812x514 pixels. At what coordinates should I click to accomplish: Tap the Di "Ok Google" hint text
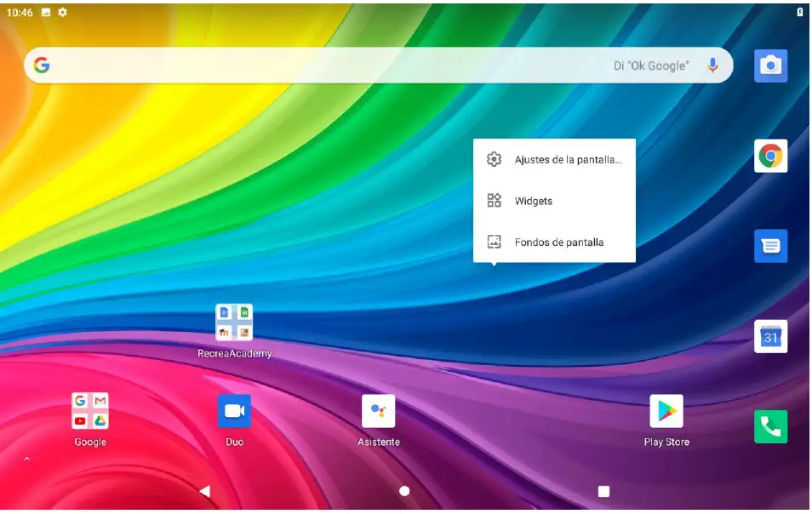[x=651, y=66]
